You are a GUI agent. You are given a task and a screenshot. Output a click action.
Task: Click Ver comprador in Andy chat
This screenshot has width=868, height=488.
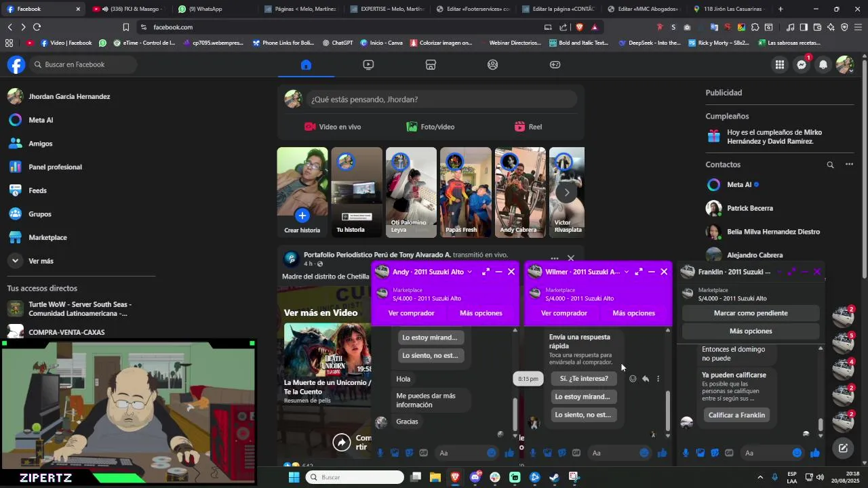[412, 313]
